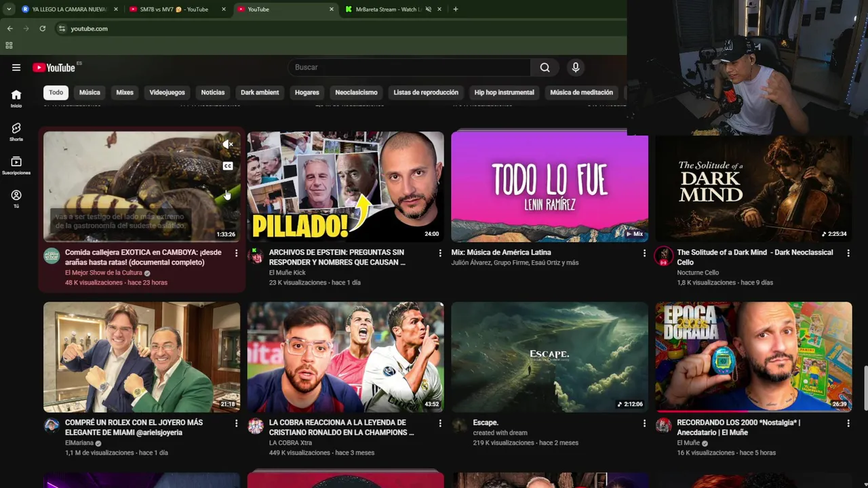Click the YouTube logo
This screenshot has height=488, width=868.
tap(54, 67)
